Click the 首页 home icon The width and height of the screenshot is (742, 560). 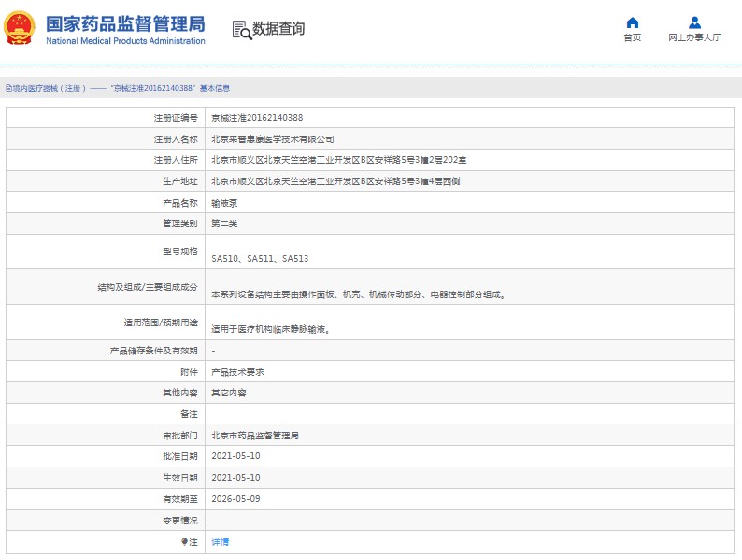[x=633, y=22]
